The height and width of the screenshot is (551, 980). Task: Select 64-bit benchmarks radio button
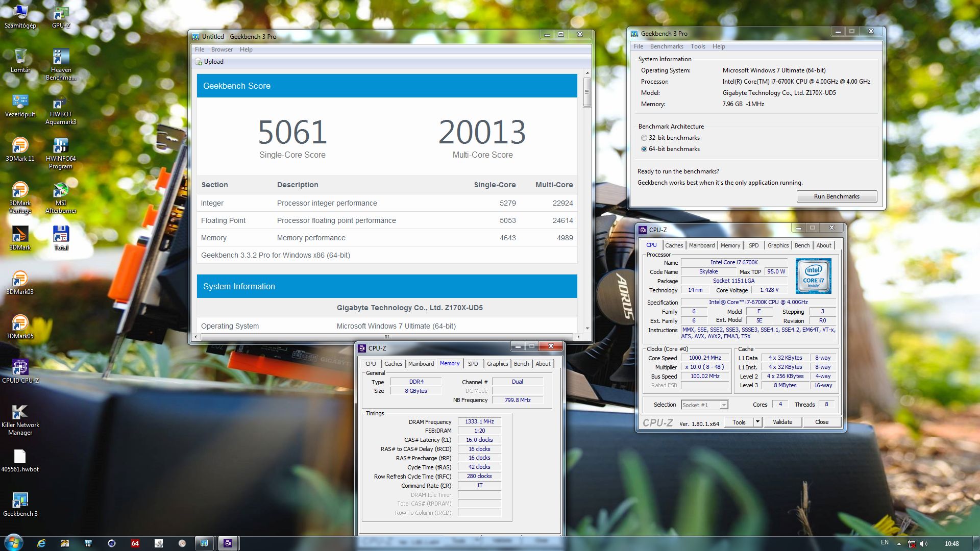click(x=644, y=149)
